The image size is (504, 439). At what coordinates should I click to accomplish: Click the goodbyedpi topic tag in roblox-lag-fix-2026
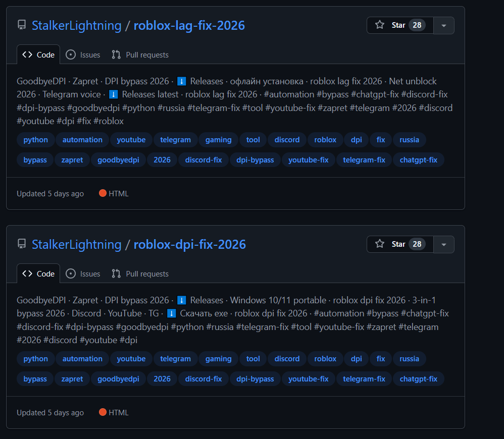[x=118, y=159]
